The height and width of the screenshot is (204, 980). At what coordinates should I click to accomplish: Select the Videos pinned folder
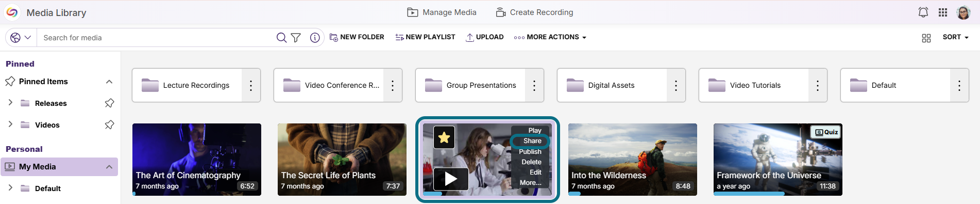click(47, 125)
